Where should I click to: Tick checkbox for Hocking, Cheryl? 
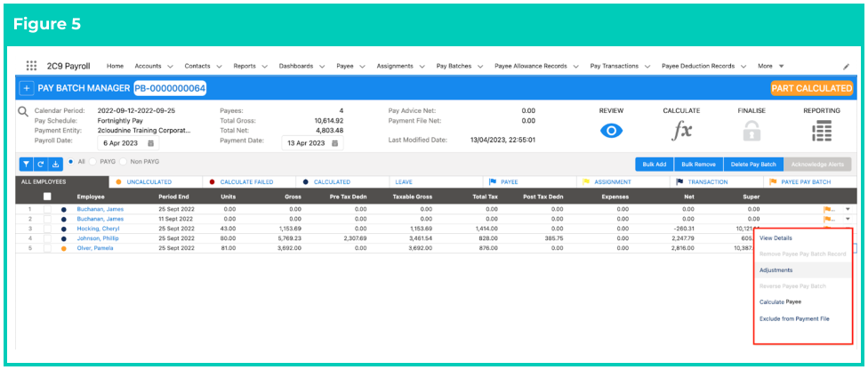(x=48, y=229)
